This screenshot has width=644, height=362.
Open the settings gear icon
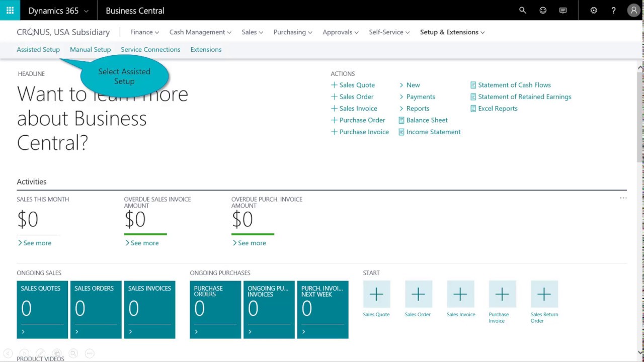[594, 10]
